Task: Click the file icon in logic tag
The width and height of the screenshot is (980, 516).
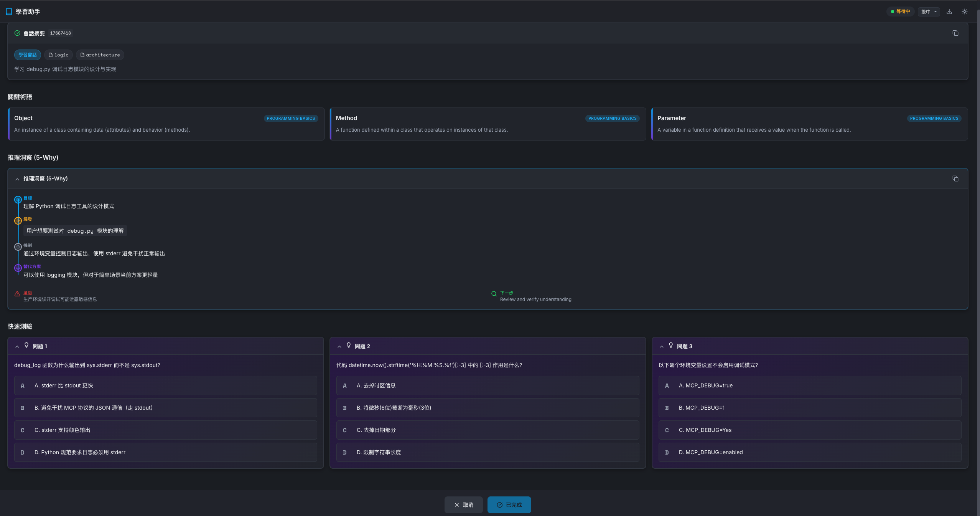Action: [x=51, y=55]
